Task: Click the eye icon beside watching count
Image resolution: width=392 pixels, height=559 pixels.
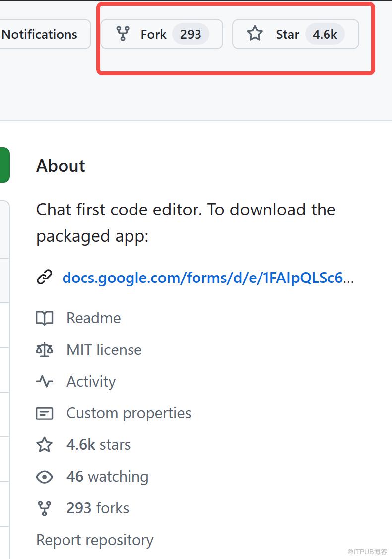Action: coord(45,477)
